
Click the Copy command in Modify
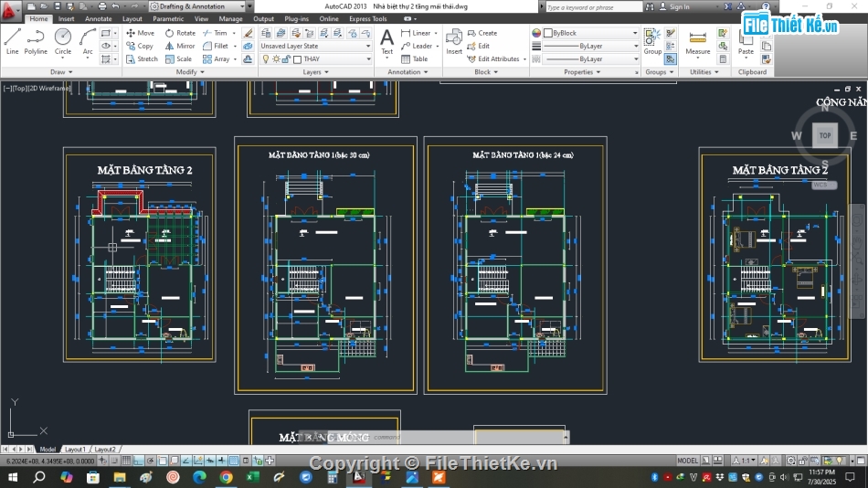(140, 46)
